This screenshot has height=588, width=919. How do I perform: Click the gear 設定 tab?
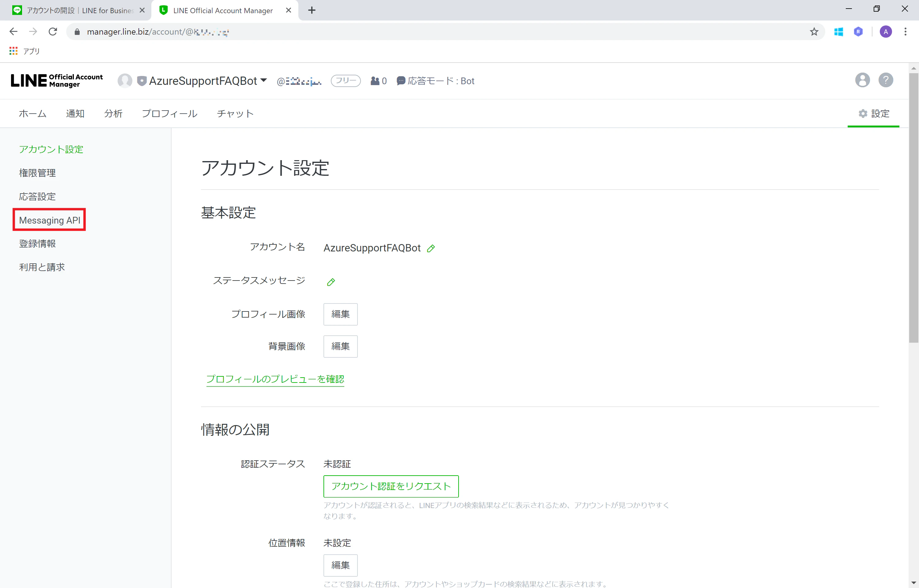tap(874, 113)
